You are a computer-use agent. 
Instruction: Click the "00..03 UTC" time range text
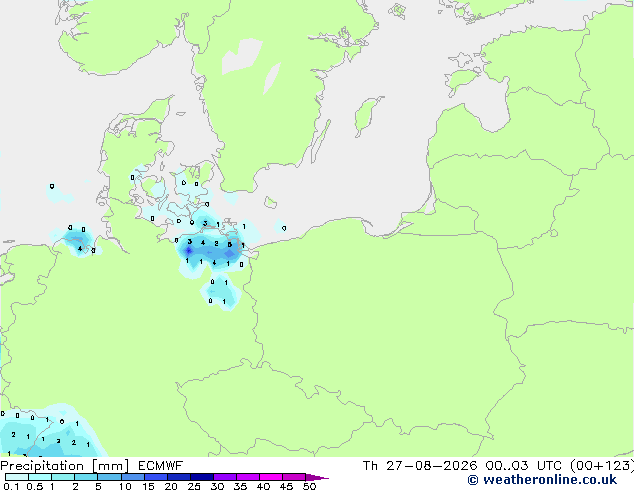point(524,466)
